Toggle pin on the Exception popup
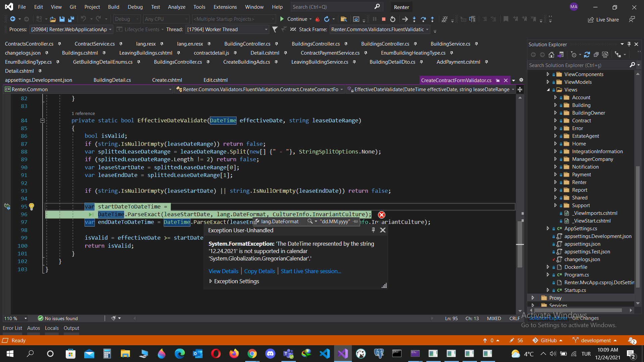This screenshot has height=362, width=644. 373,230
